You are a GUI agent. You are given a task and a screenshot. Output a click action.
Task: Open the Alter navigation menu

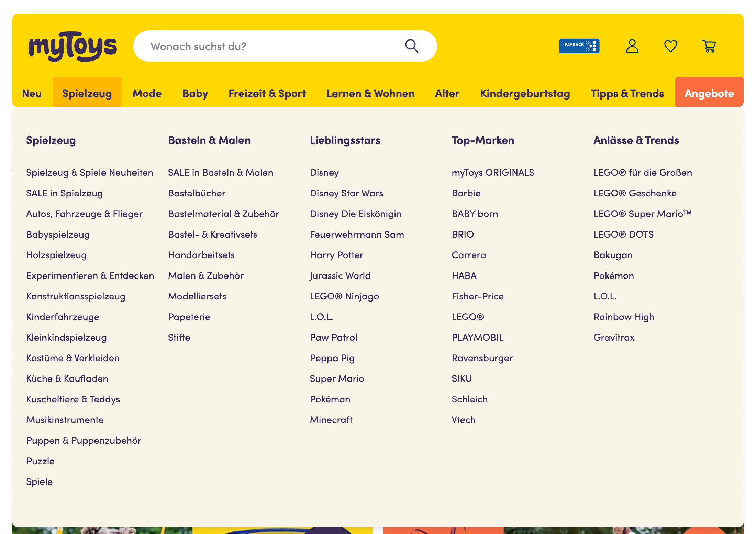point(447,93)
